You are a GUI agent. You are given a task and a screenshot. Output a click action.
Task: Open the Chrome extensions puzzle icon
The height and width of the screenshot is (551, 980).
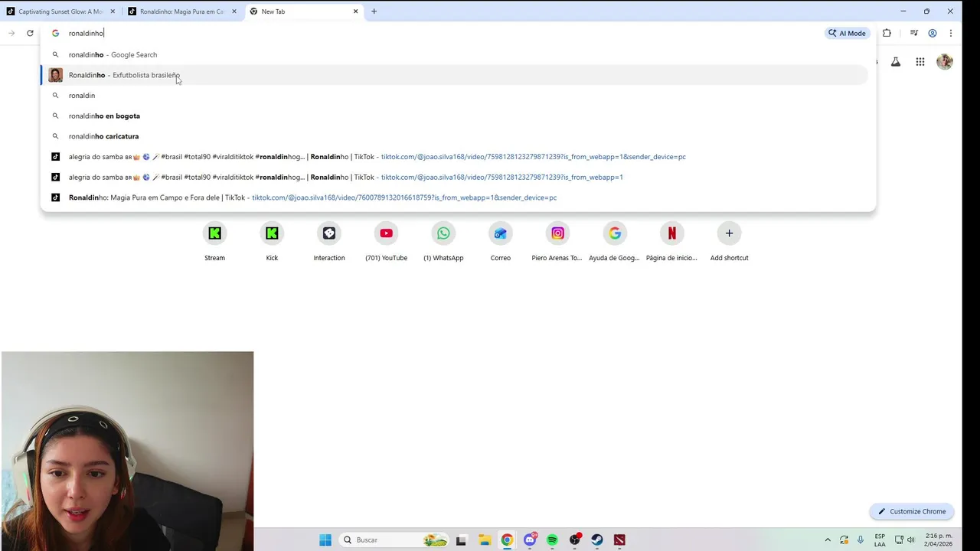point(887,33)
